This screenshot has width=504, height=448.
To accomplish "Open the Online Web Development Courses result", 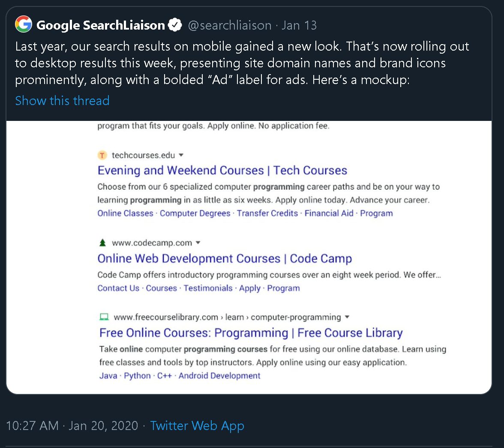I will pos(225,258).
